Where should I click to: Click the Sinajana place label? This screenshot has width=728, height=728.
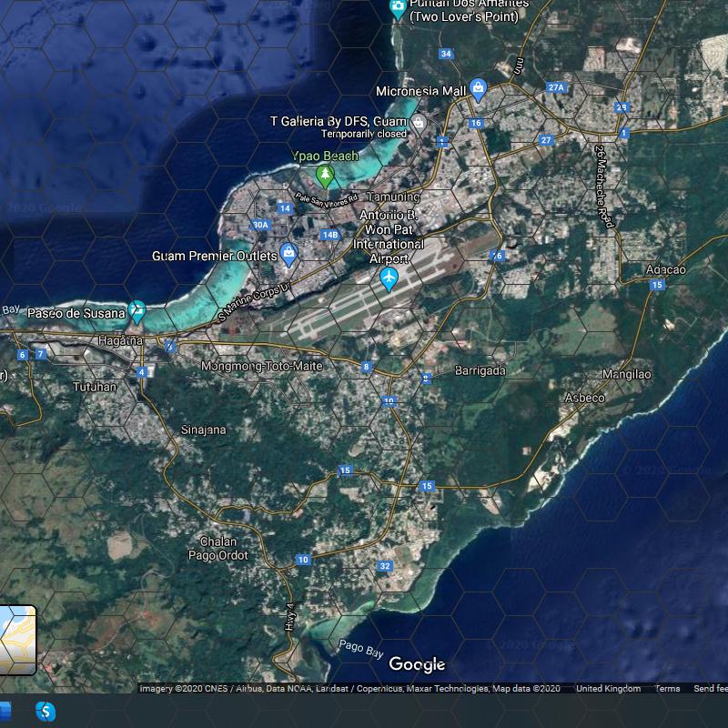pyautogui.click(x=203, y=430)
